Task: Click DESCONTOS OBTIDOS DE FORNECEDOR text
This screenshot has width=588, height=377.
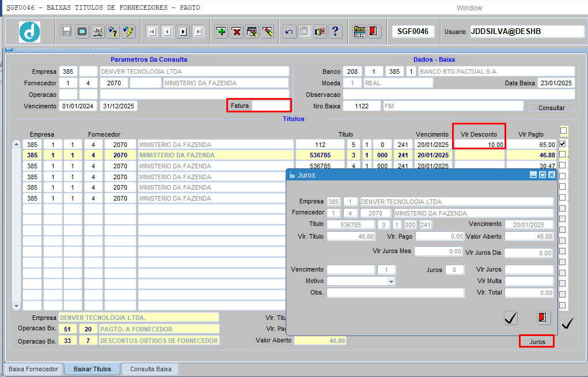Action: click(x=159, y=341)
